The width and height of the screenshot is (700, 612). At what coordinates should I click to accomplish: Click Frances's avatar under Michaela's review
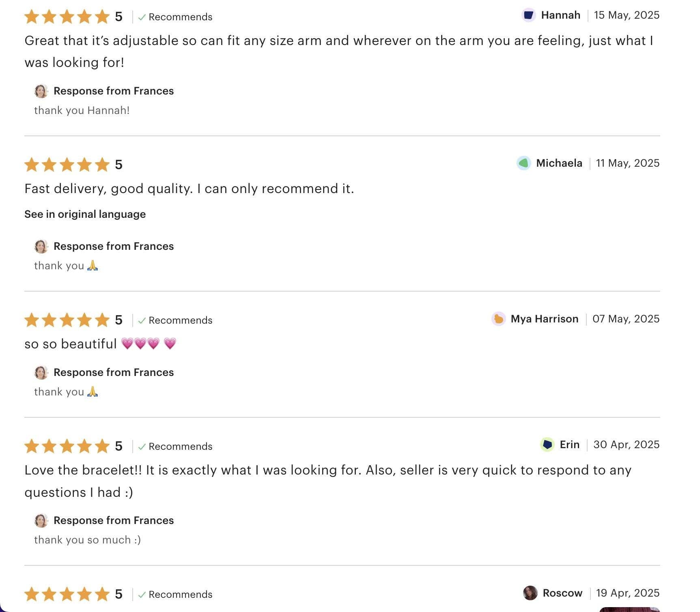pos(41,246)
